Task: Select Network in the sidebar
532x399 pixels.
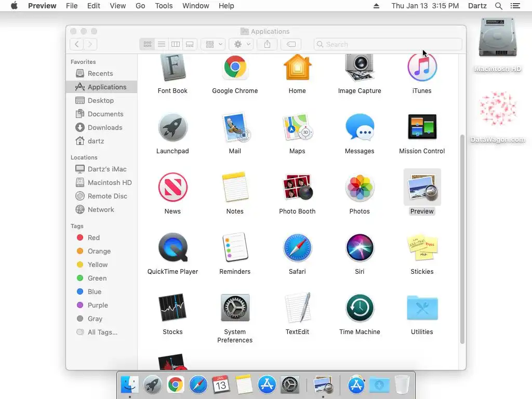Action: (101, 210)
